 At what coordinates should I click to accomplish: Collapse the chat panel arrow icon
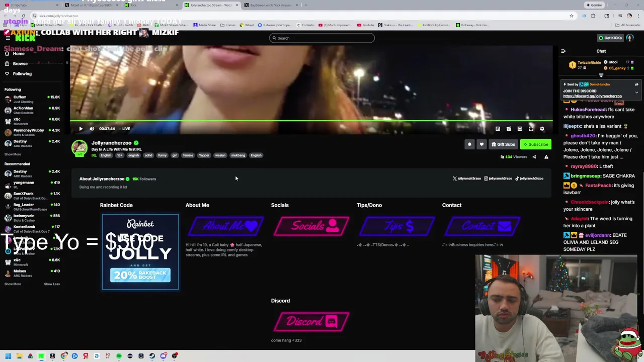[x=563, y=51]
